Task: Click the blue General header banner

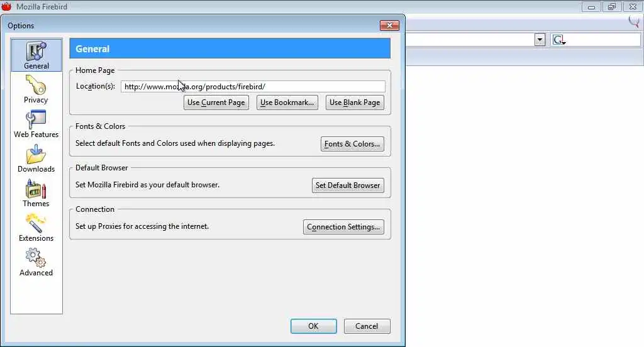Action: (230, 48)
